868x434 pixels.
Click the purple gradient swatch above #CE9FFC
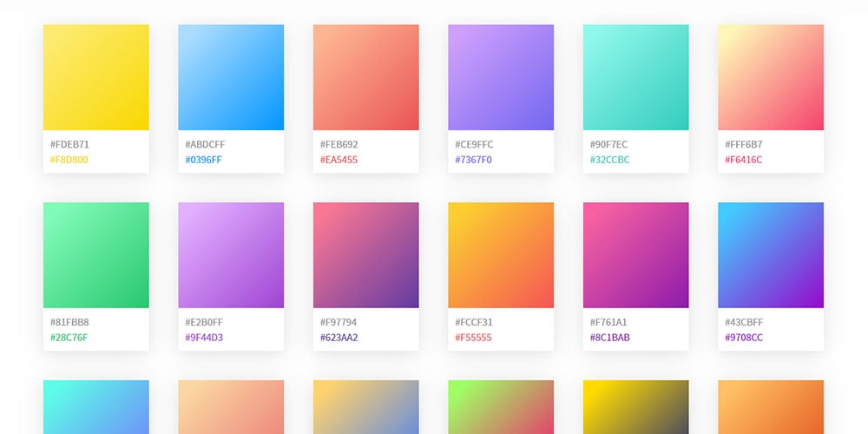click(501, 77)
